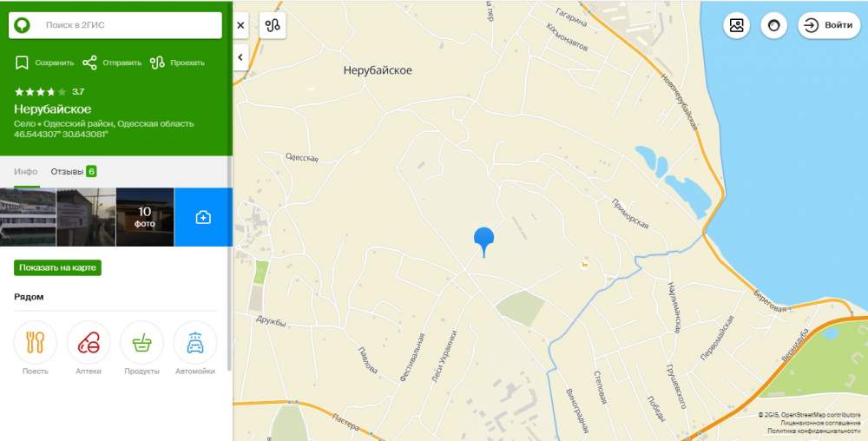Toggle the map theme circle icon
This screenshot has height=441, width=868.
773,25
